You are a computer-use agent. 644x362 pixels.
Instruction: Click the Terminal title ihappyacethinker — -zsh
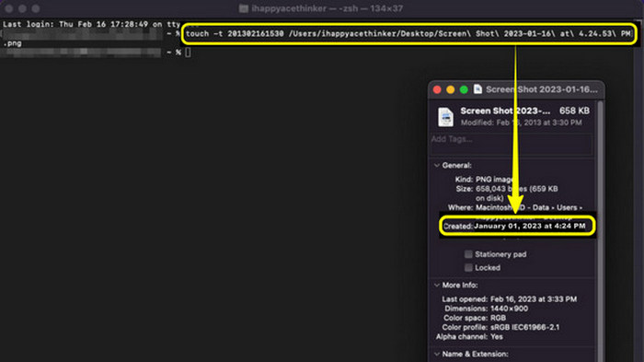click(x=327, y=8)
